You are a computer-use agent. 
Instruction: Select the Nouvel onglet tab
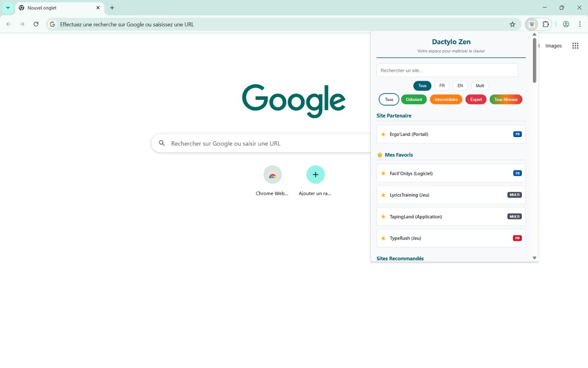point(60,8)
